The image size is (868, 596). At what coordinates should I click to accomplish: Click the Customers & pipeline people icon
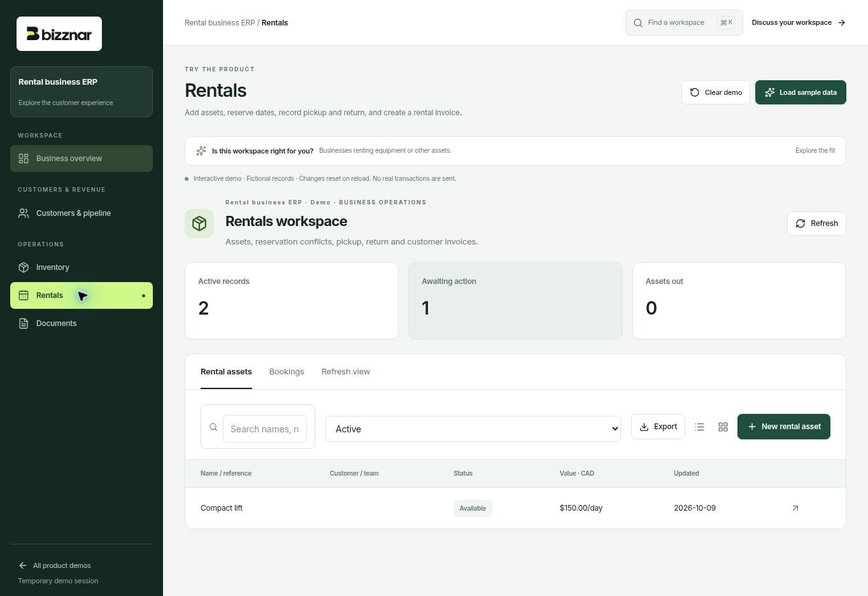(x=24, y=213)
